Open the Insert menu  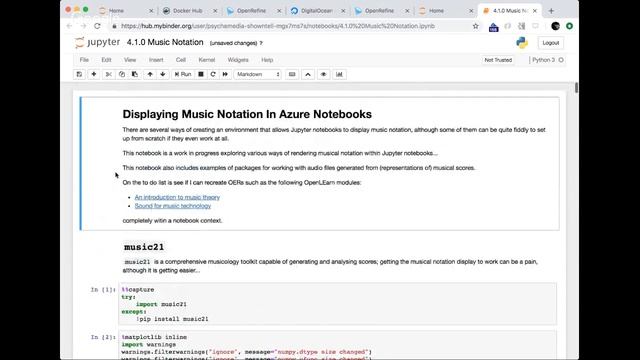pyautogui.click(x=156, y=60)
